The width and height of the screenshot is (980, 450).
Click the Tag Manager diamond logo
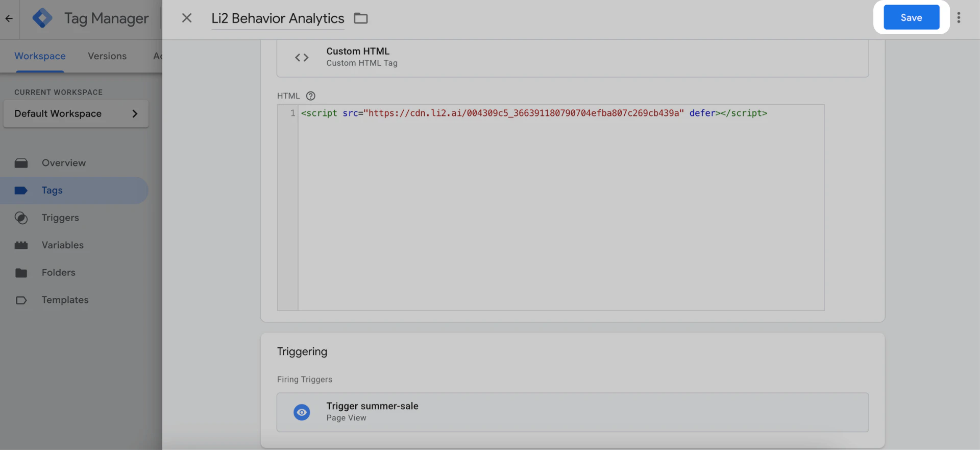point(42,18)
